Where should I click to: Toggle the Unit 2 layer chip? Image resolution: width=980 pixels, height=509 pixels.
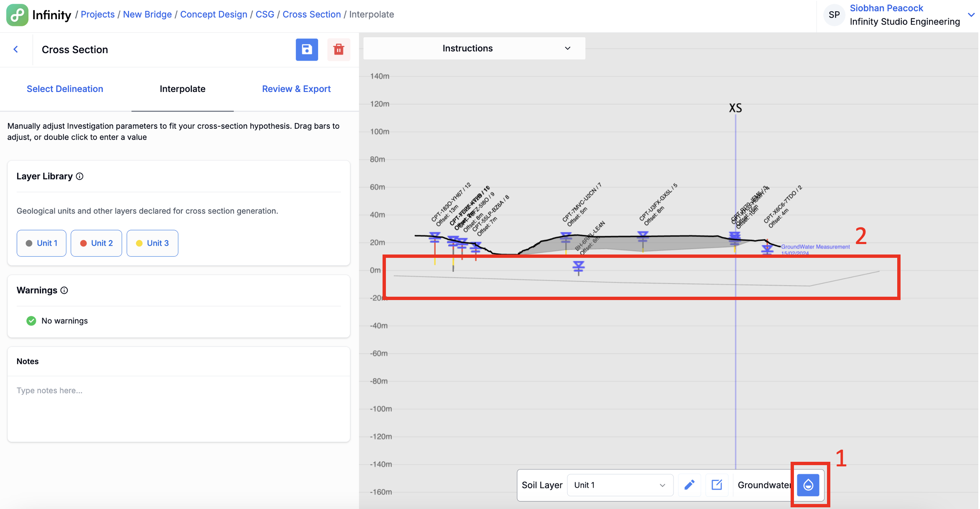point(96,243)
